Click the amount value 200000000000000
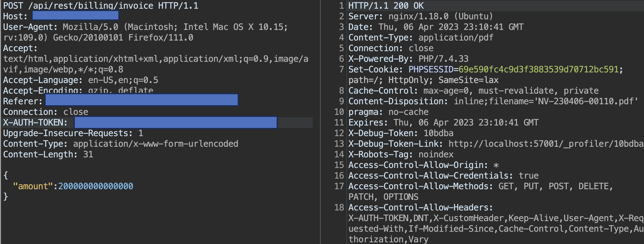This screenshot has width=644, height=244. [96, 186]
